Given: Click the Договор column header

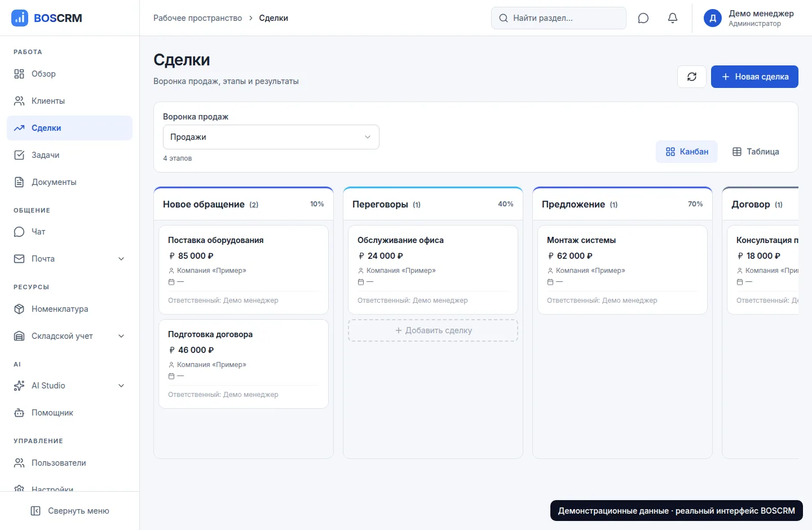Looking at the screenshot, I should point(761,204).
